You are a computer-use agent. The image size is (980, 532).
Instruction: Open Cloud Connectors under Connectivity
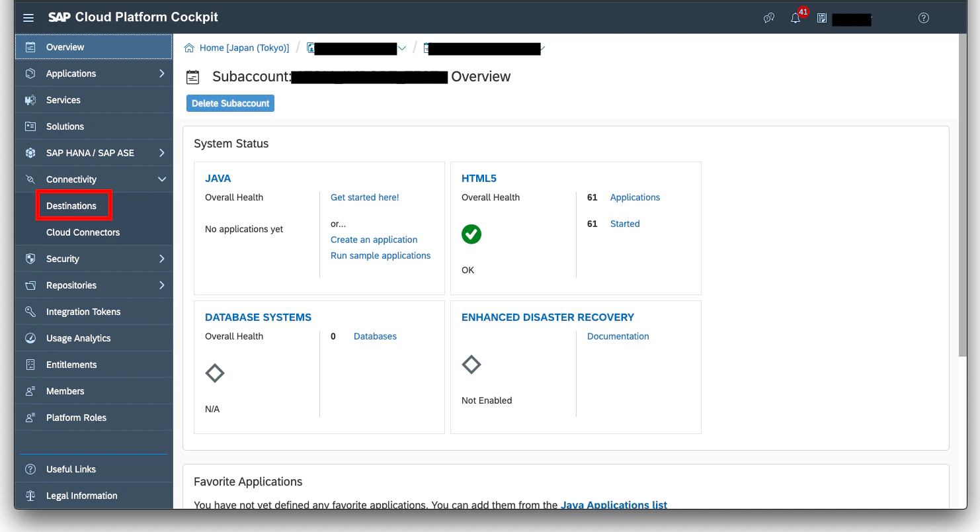coord(83,232)
